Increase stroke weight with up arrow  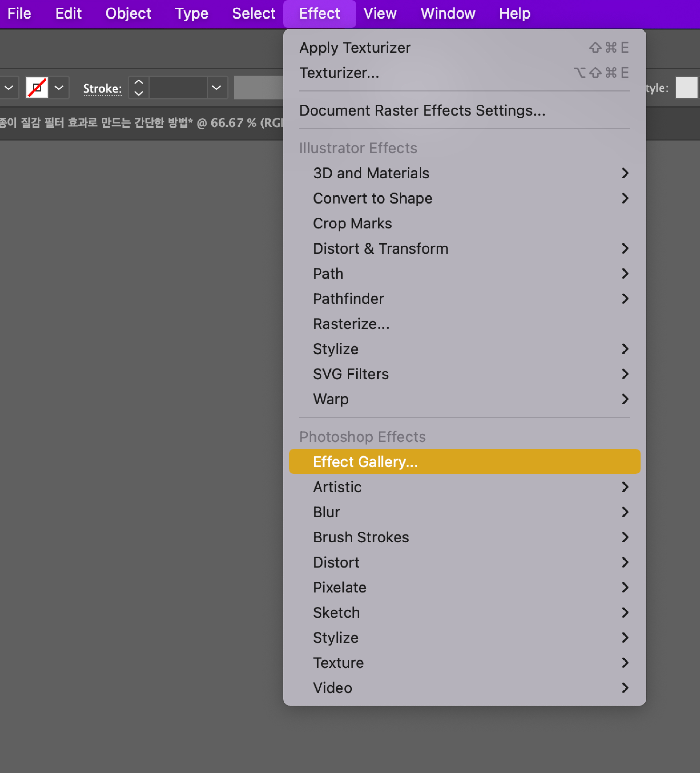click(x=139, y=82)
